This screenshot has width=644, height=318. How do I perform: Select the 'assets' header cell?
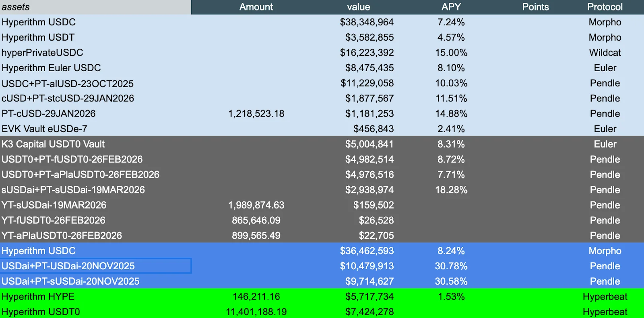point(16,7)
